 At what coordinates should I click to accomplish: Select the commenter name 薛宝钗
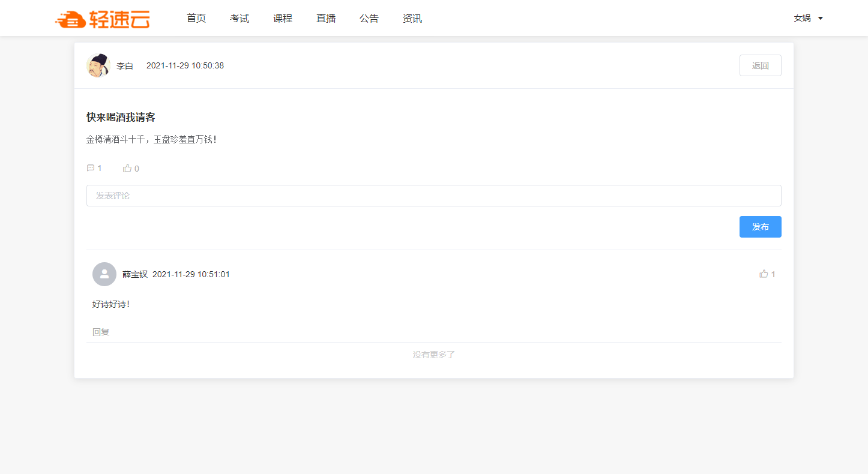135,275
